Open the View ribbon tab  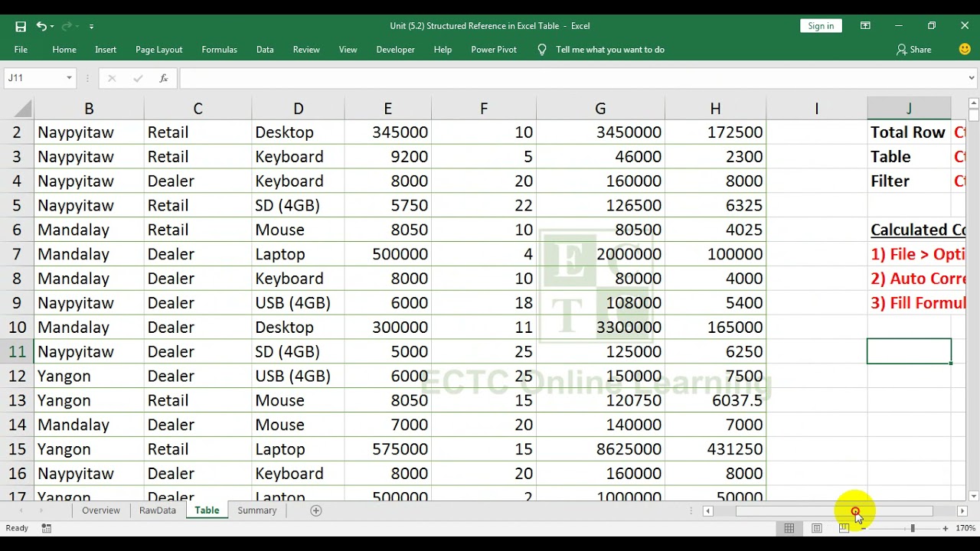(348, 50)
